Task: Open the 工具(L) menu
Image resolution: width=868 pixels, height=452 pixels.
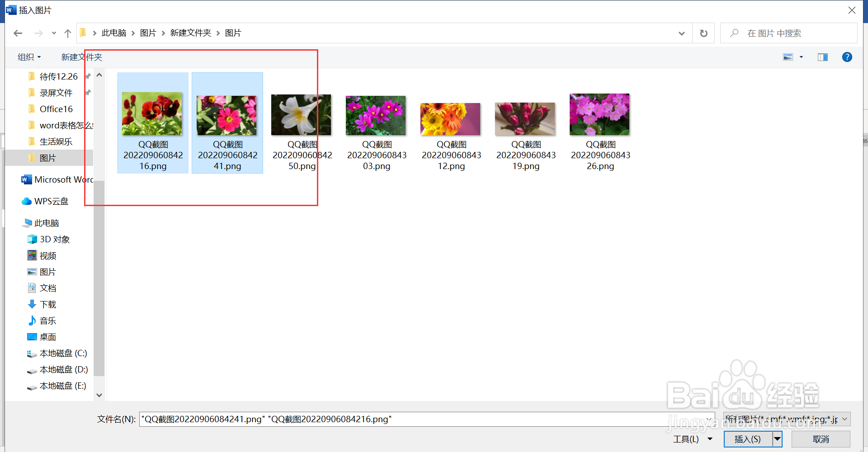Action: 693,439
